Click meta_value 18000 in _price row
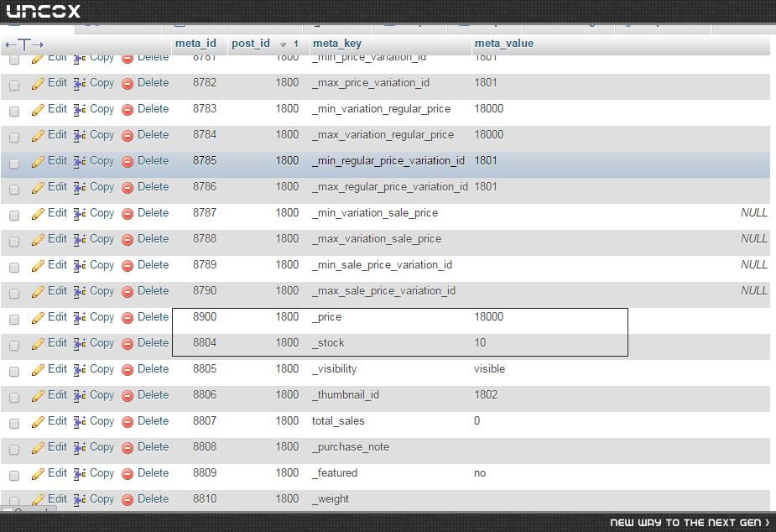 coord(488,316)
